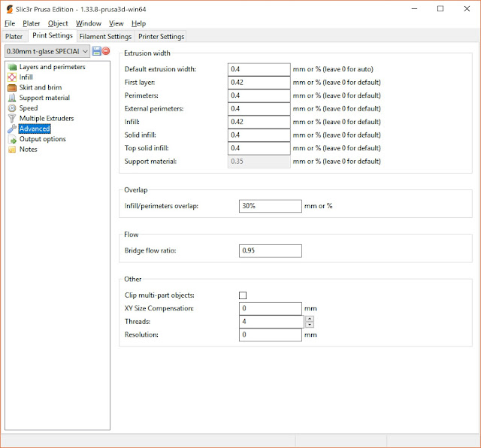This screenshot has height=448, width=481.
Task: Click the Multiple Extruders funnel icon
Action: tap(12, 119)
